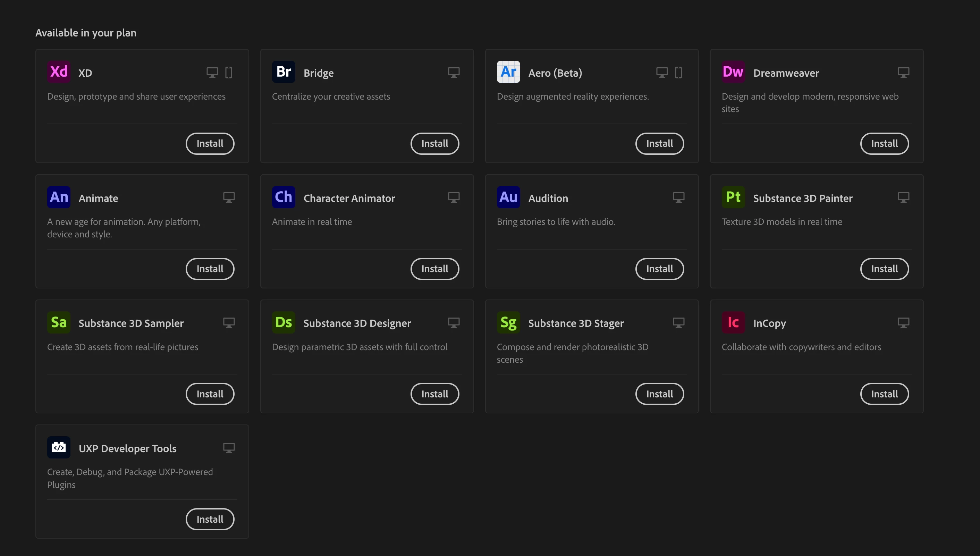Install Substance 3D Stager
The height and width of the screenshot is (556, 980).
(x=659, y=394)
